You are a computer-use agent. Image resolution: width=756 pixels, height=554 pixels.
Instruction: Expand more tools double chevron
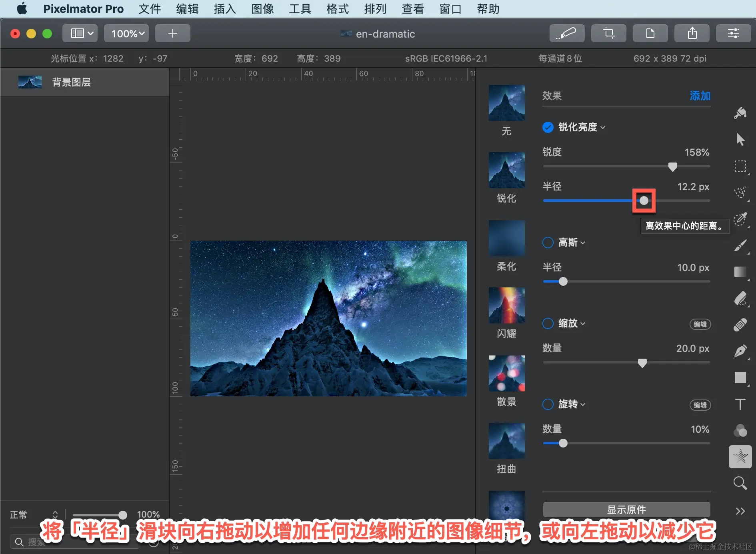tap(740, 511)
